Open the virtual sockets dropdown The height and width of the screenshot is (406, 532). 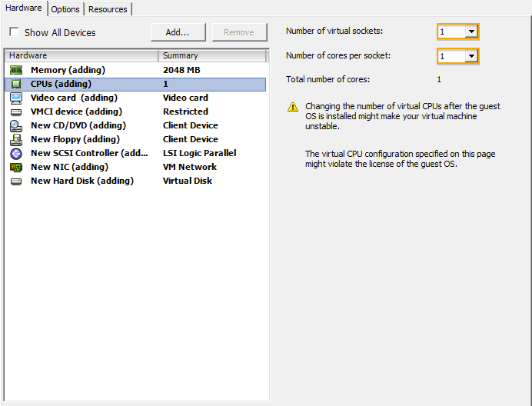coord(471,32)
